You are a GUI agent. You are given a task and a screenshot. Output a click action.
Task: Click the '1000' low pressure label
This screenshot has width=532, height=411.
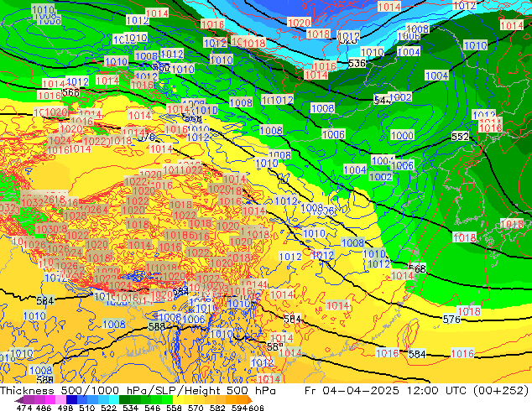(402, 136)
